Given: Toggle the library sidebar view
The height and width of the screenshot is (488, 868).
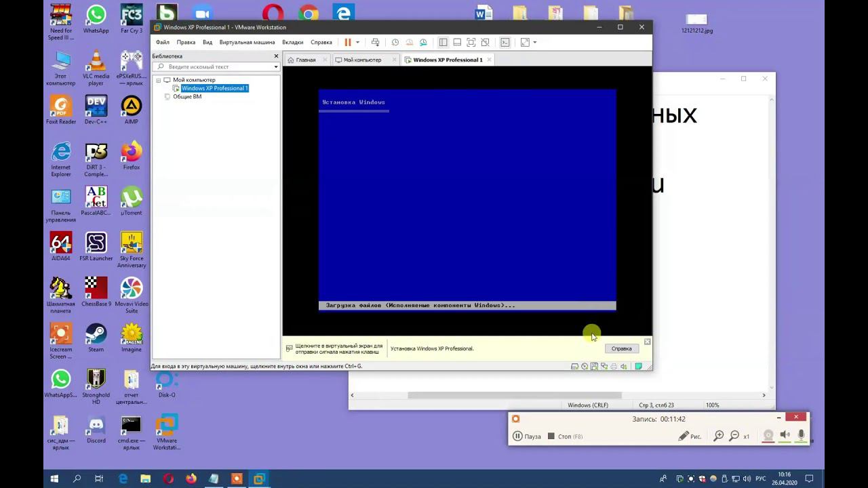Looking at the screenshot, I should [443, 42].
